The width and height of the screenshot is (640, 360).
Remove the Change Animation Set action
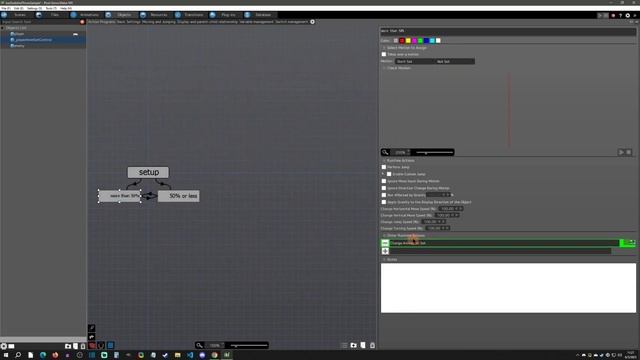(385, 243)
